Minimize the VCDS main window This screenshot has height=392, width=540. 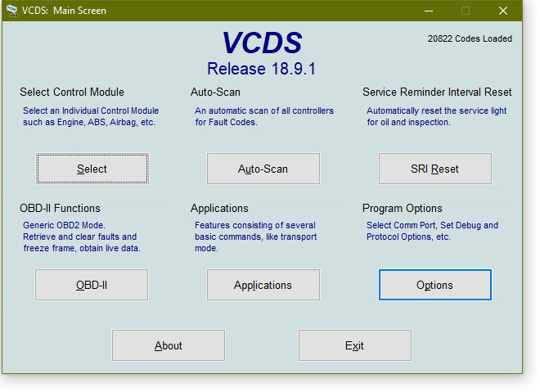point(429,11)
